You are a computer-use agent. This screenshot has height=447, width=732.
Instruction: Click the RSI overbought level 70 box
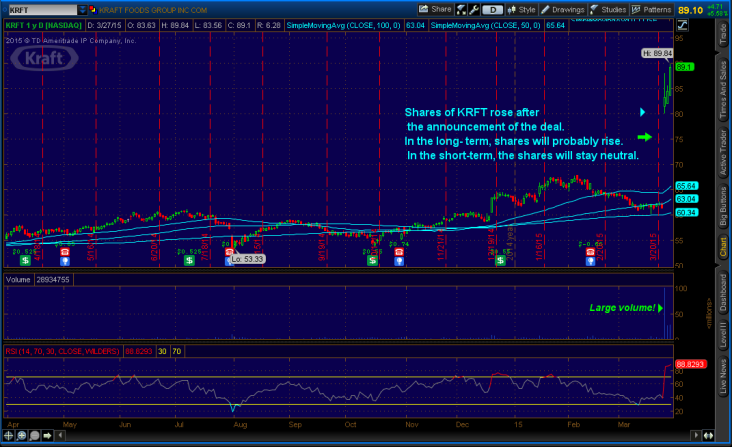point(177,351)
